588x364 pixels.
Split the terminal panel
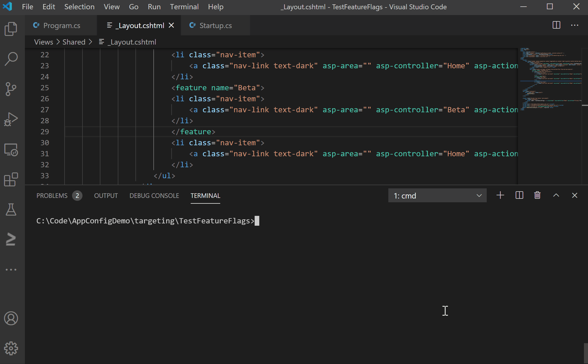point(519,195)
